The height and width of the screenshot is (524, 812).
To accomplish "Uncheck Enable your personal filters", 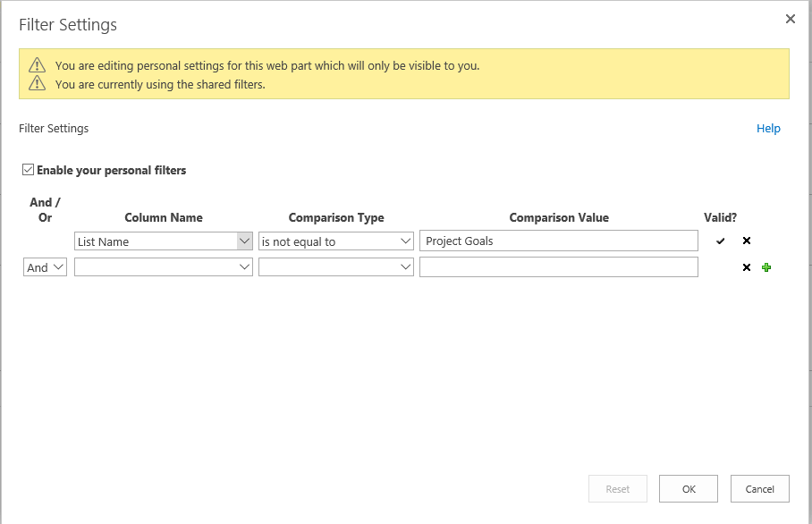I will [28, 170].
